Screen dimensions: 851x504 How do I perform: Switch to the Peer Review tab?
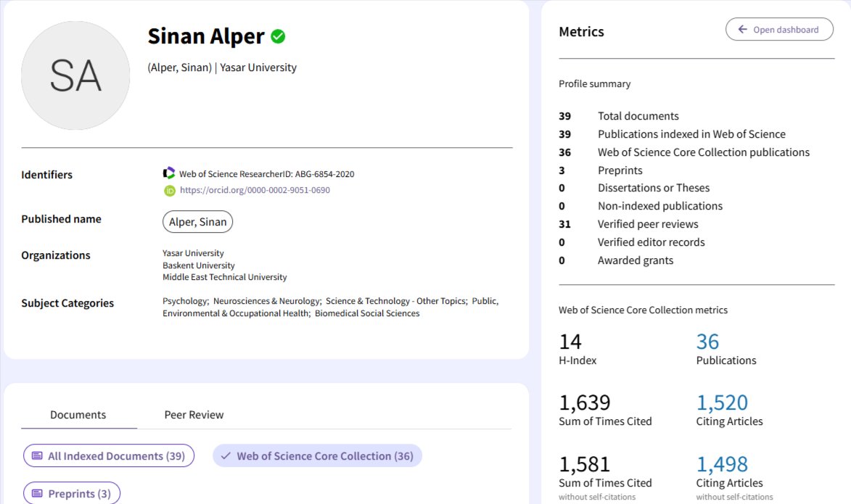(x=194, y=415)
